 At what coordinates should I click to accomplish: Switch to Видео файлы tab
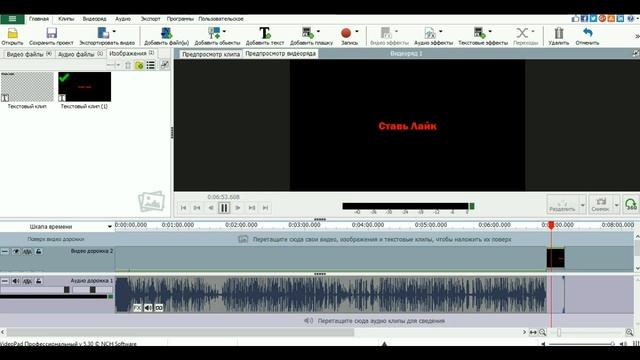point(29,54)
